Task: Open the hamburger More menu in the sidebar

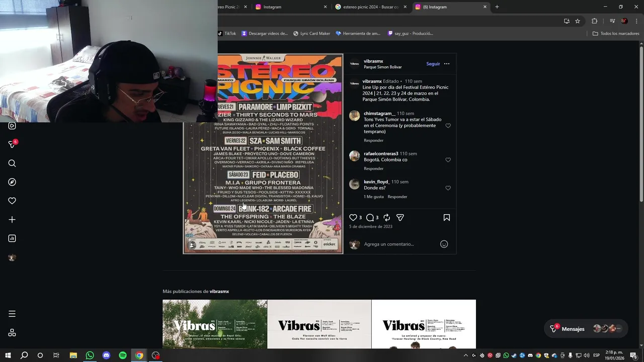Action: pyautogui.click(x=12, y=314)
